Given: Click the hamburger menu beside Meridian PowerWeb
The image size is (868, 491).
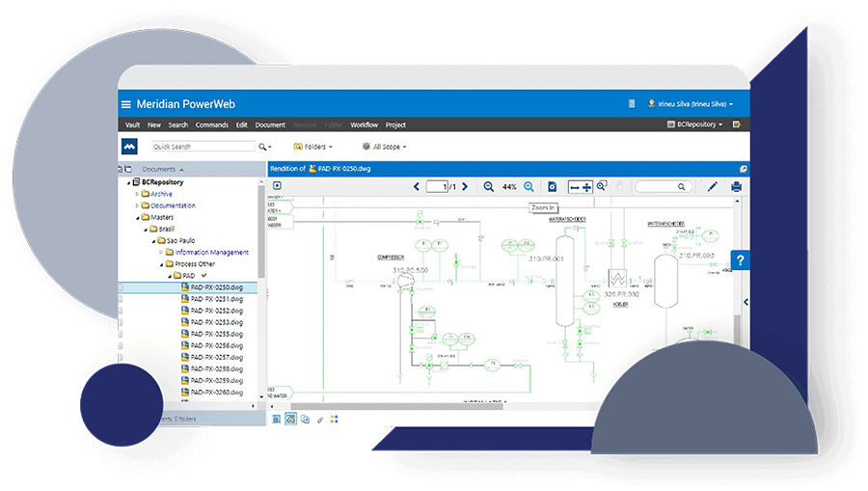Looking at the screenshot, I should click(x=125, y=104).
